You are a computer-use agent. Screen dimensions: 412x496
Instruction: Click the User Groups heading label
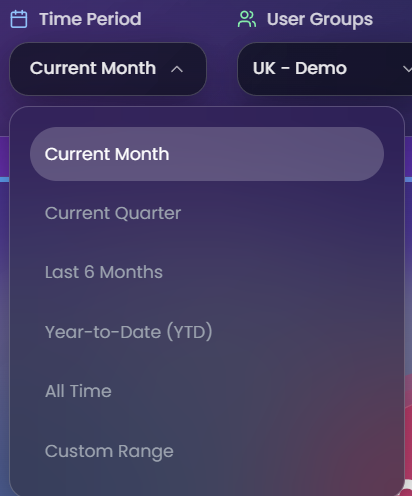pyautogui.click(x=320, y=19)
